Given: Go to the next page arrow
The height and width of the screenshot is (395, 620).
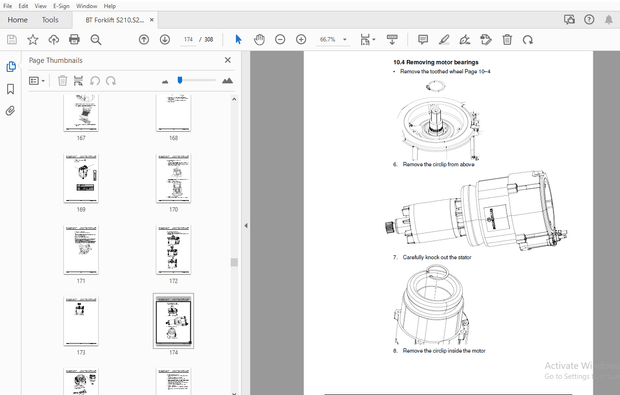Looking at the screenshot, I should click(x=165, y=40).
